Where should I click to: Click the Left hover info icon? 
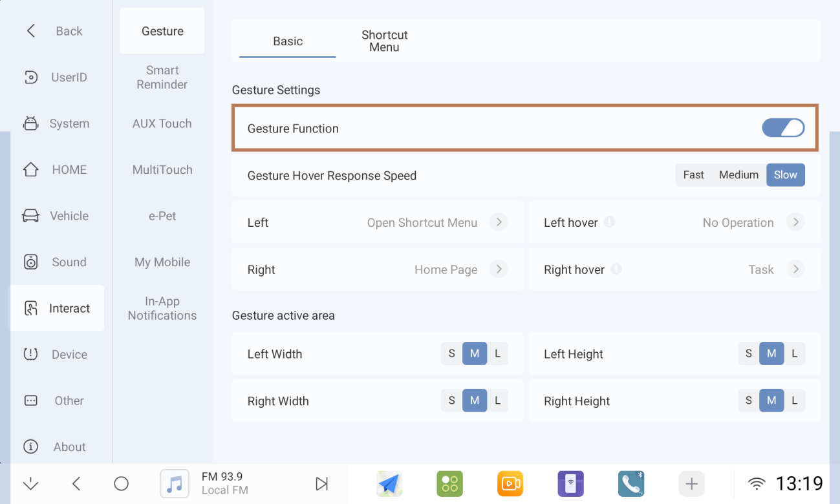coord(609,222)
